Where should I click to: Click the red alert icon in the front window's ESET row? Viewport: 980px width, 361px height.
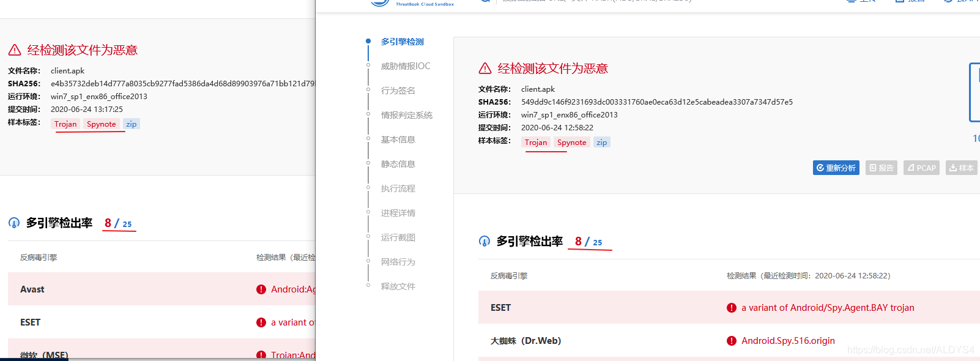coord(732,308)
